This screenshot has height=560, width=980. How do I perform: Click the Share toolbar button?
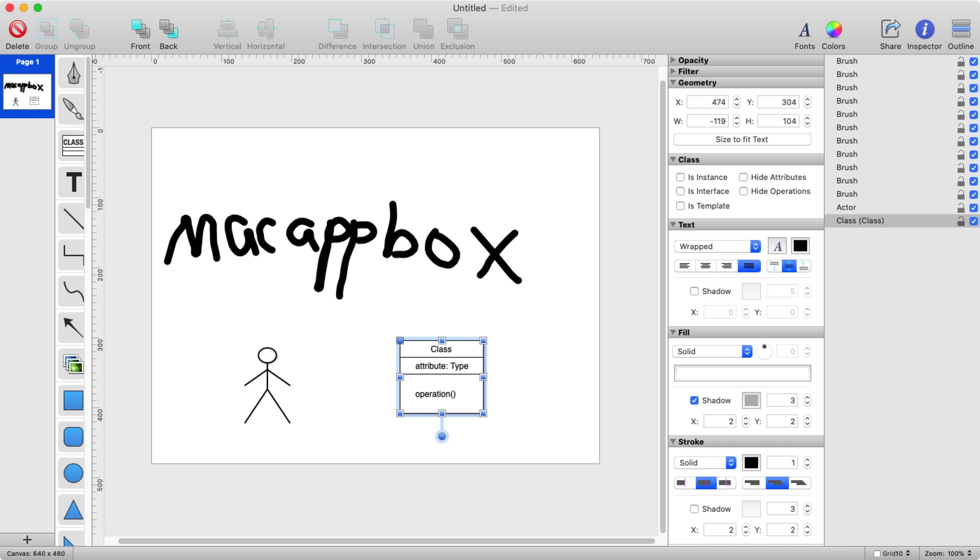[x=890, y=29]
